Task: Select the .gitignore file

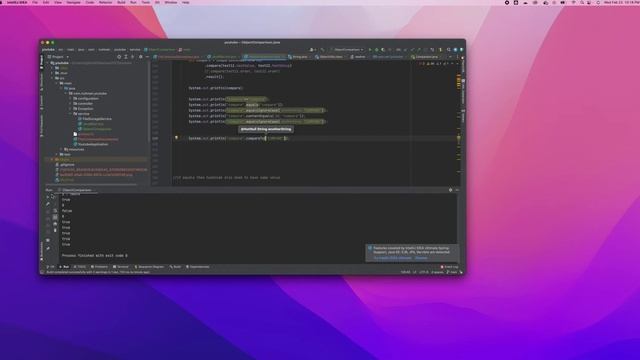Action: point(65,165)
